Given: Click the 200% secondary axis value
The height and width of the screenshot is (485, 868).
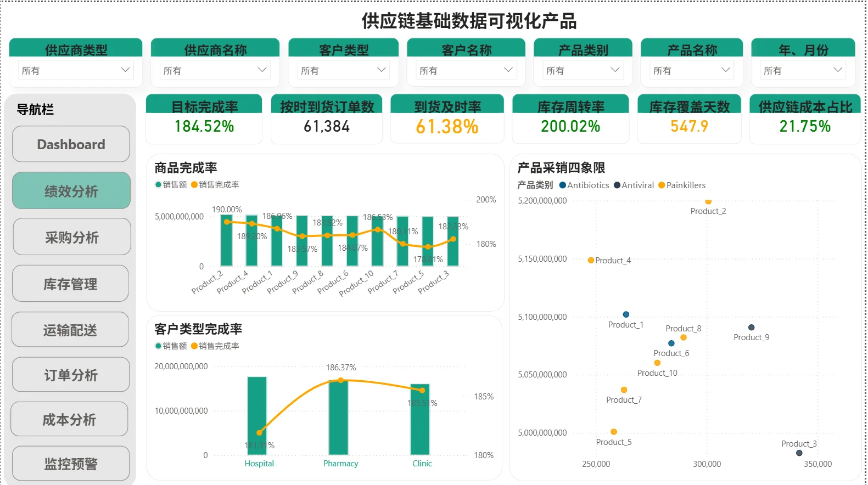Looking at the screenshot, I should click(x=486, y=200).
